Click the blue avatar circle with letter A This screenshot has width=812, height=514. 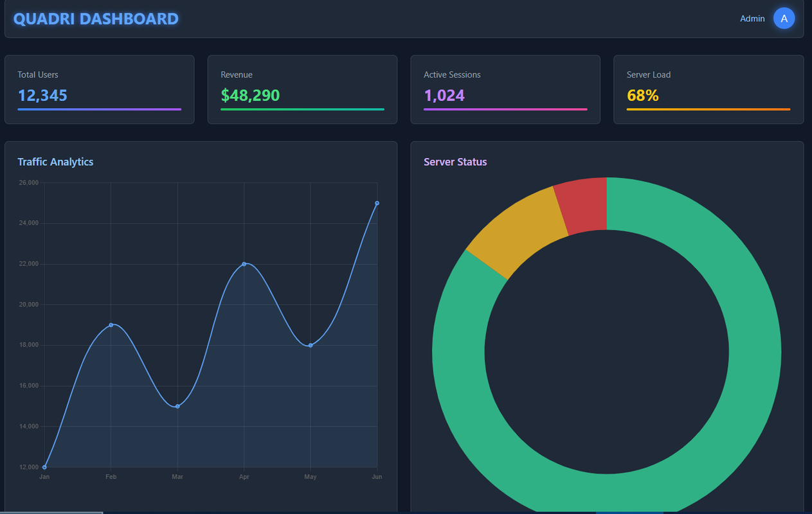point(784,19)
